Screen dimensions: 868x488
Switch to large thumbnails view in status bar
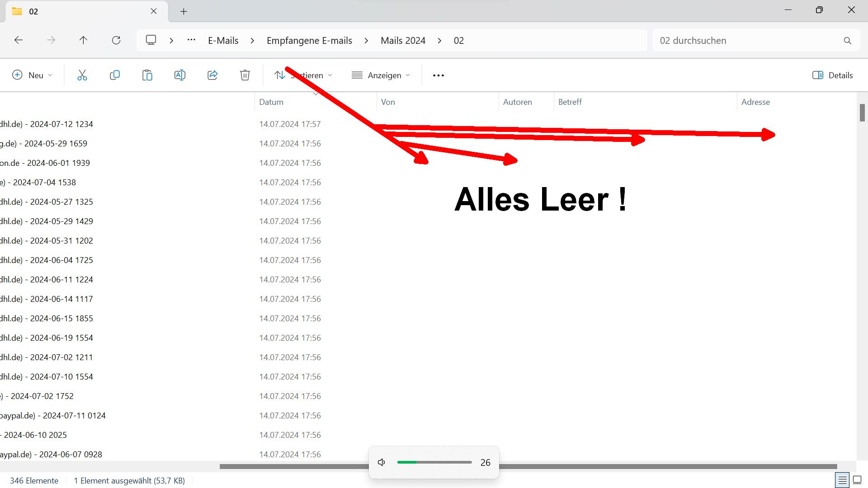857,480
